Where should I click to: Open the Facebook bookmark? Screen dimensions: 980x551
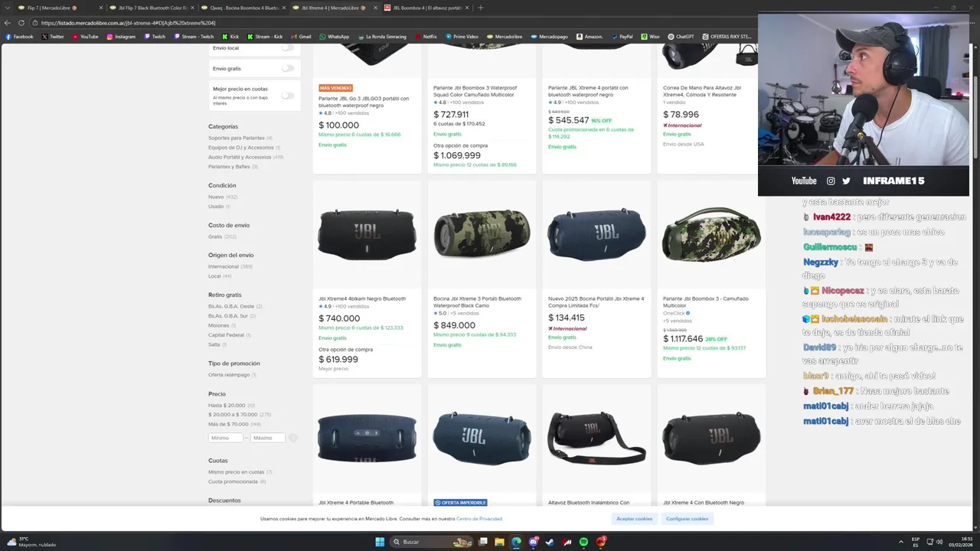click(19, 36)
